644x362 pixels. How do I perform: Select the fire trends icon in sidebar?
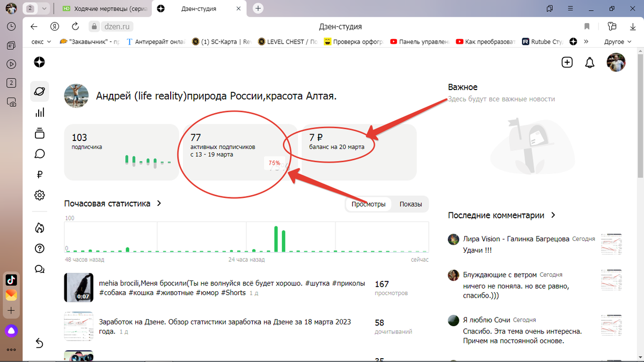[40, 227]
